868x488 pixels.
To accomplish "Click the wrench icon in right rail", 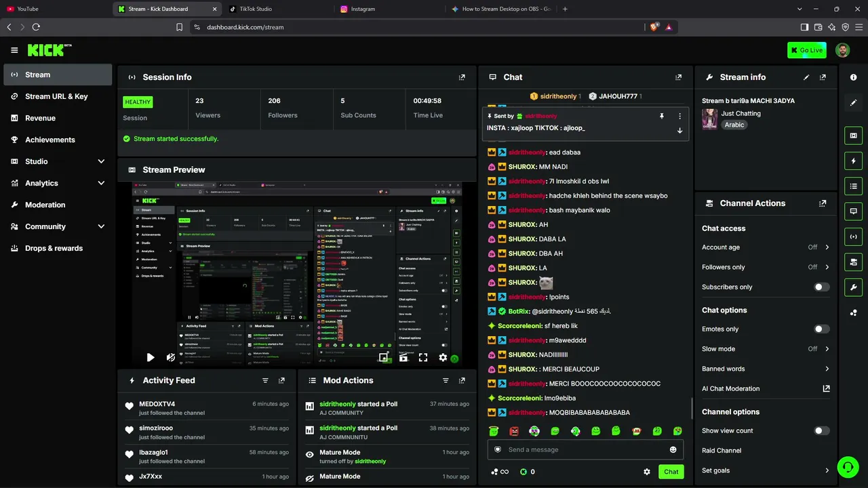I will 854,287.
